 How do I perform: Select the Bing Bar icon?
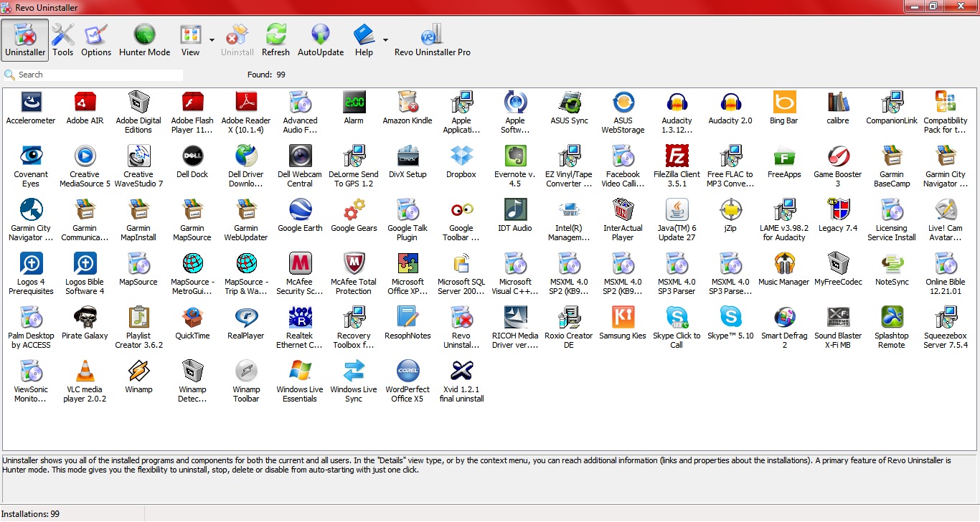(x=784, y=103)
